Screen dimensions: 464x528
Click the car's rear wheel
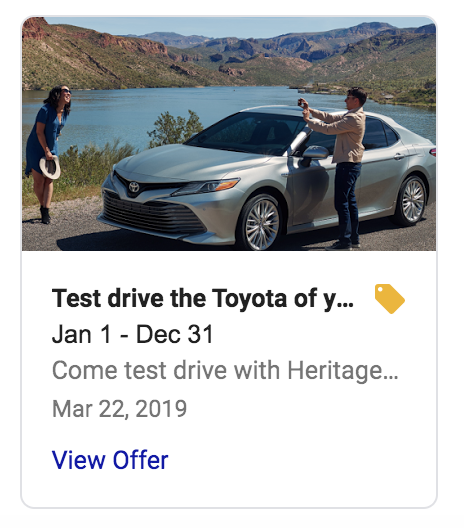[x=412, y=201]
